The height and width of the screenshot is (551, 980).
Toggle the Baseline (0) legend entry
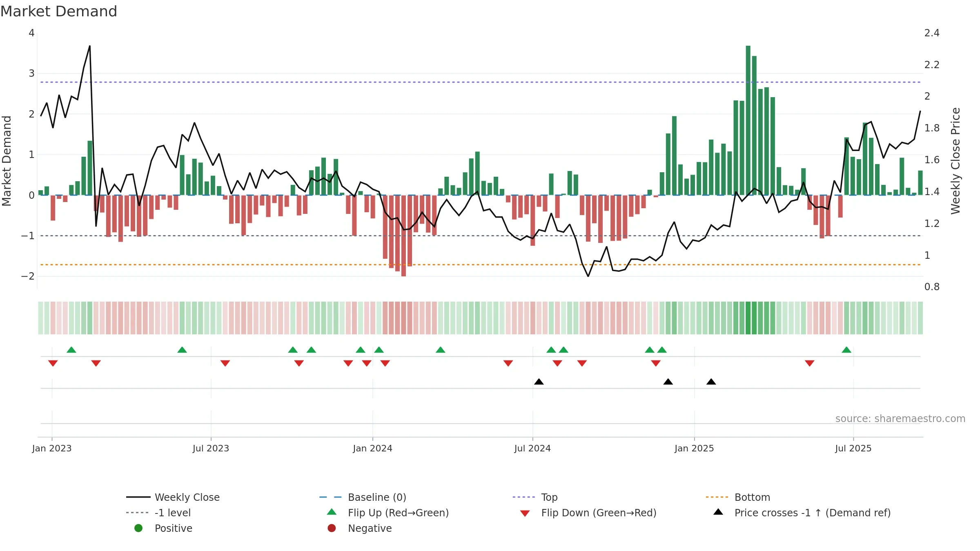[363, 497]
